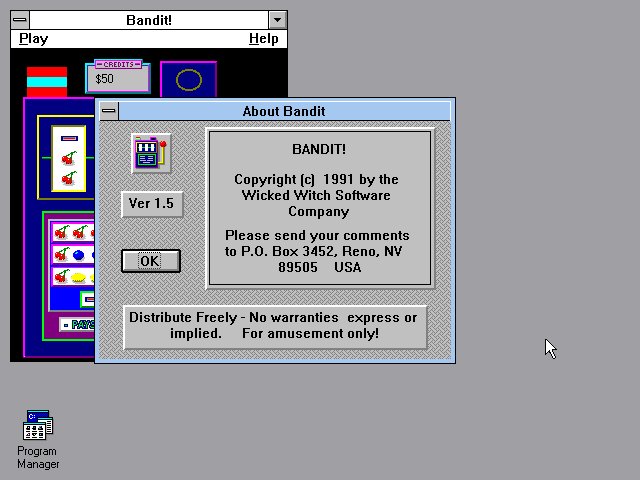The width and height of the screenshot is (640, 480).
Task: Click Wicked Witch Software text
Action: click(x=316, y=196)
